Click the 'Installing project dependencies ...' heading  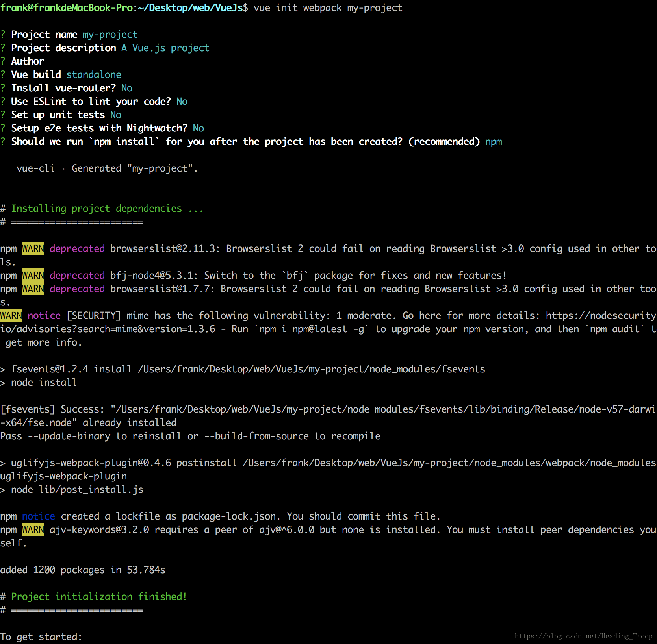[x=107, y=209]
